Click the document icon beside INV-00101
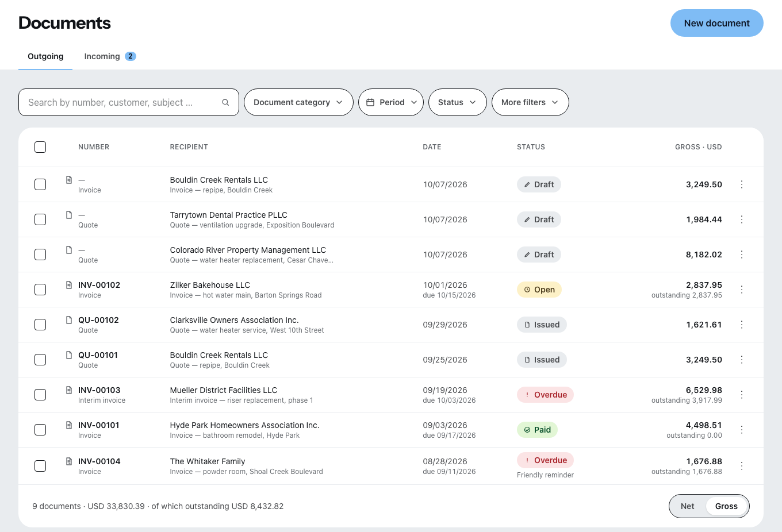Image resolution: width=782 pixels, height=532 pixels. click(69, 425)
